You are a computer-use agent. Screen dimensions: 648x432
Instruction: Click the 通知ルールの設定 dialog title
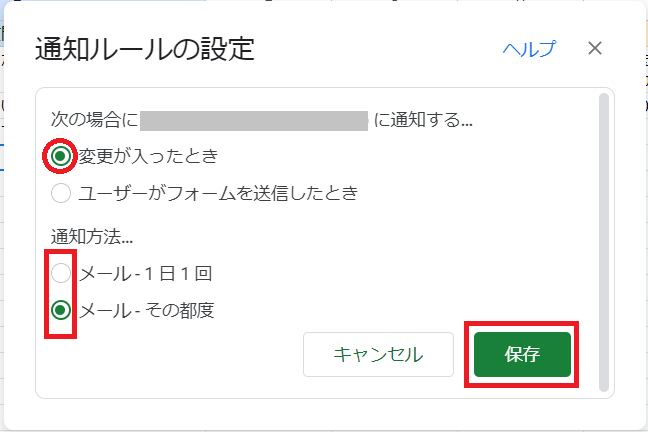click(x=145, y=49)
